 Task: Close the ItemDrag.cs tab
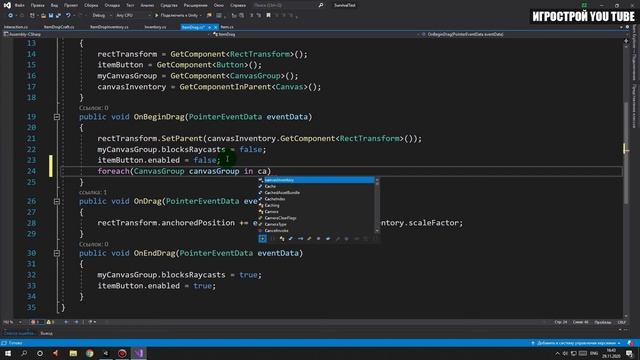pos(216,27)
